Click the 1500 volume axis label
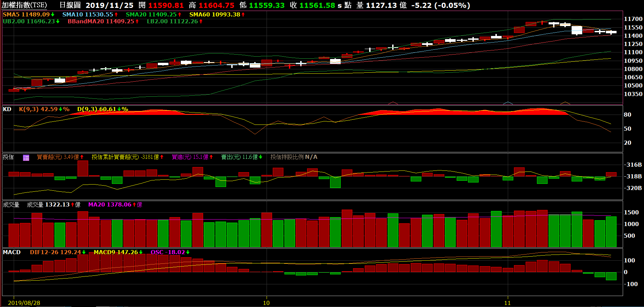Viewport: 644px width, 307px height. click(631, 212)
